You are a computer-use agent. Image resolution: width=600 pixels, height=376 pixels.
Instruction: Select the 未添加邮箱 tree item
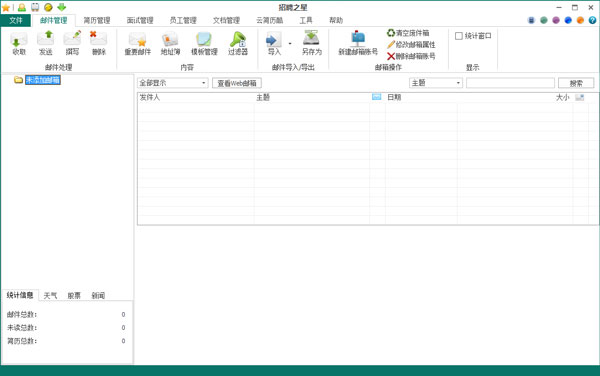point(42,80)
